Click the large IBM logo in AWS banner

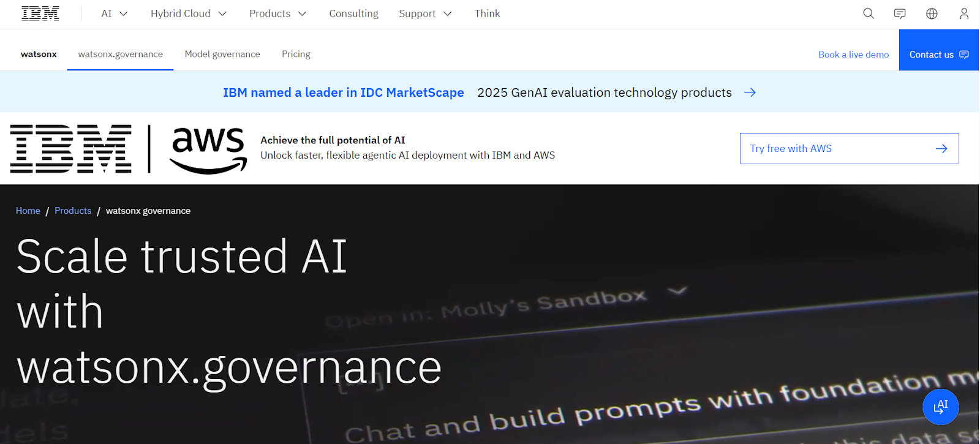[x=71, y=149]
